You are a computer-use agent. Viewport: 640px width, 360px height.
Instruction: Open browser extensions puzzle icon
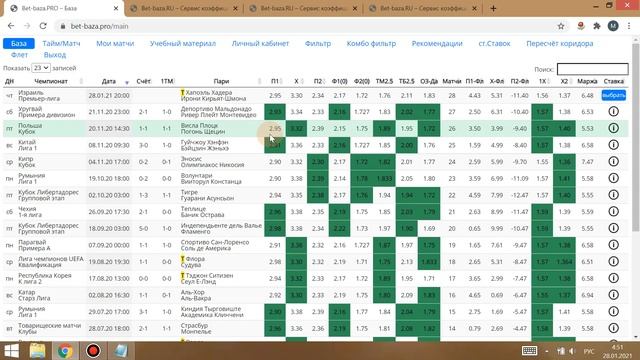[597, 26]
